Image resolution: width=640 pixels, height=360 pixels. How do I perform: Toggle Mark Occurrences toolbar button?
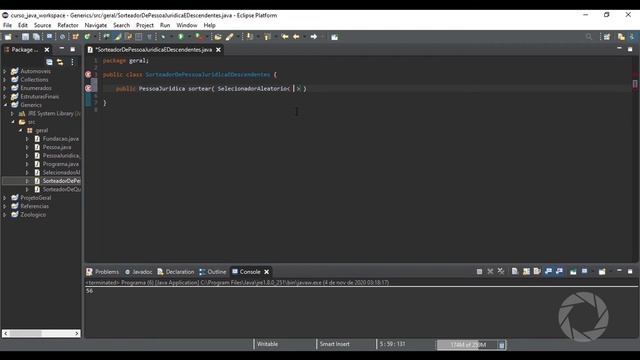[x=118, y=37]
